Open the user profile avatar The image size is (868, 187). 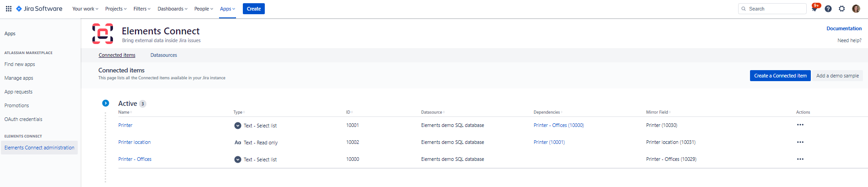tap(856, 9)
